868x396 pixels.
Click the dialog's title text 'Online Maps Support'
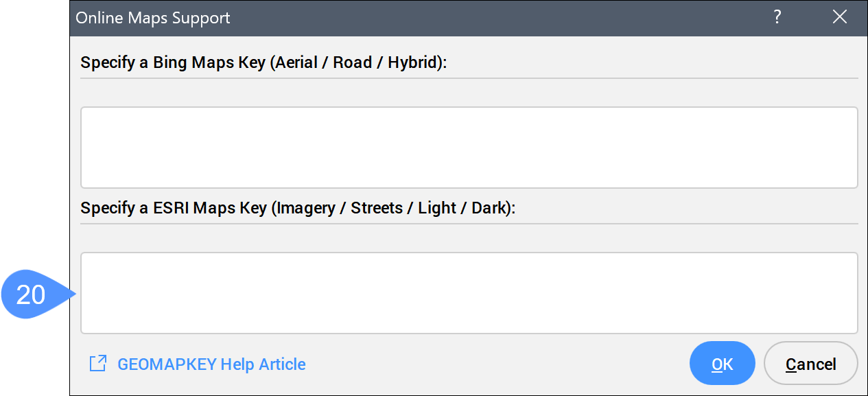[x=153, y=18]
